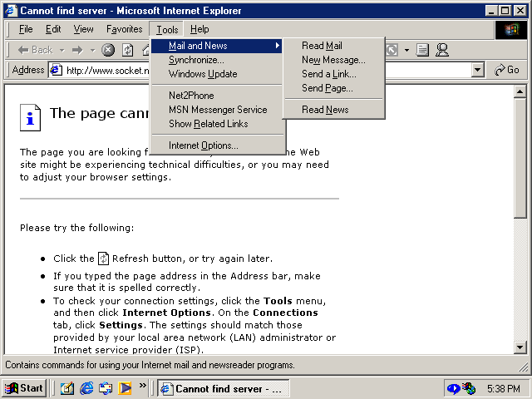Select Net2Phone in Tools menu
The height and width of the screenshot is (399, 532).
[216, 96]
